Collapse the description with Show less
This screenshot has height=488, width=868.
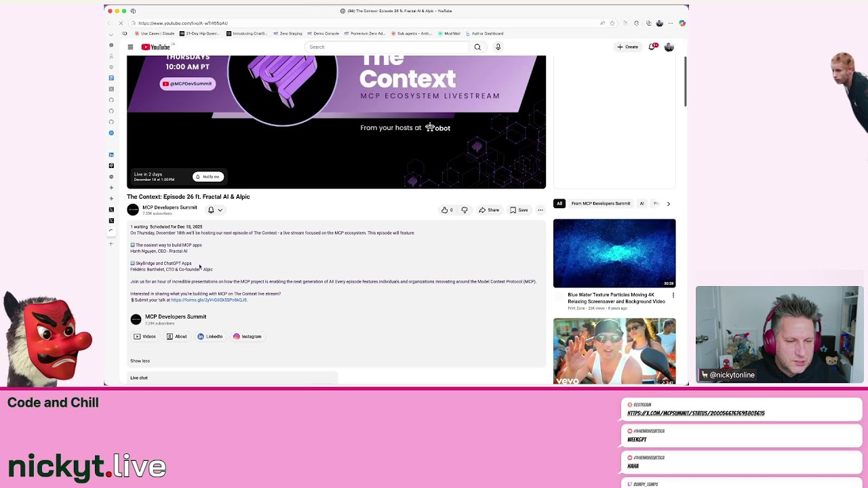[x=140, y=361]
